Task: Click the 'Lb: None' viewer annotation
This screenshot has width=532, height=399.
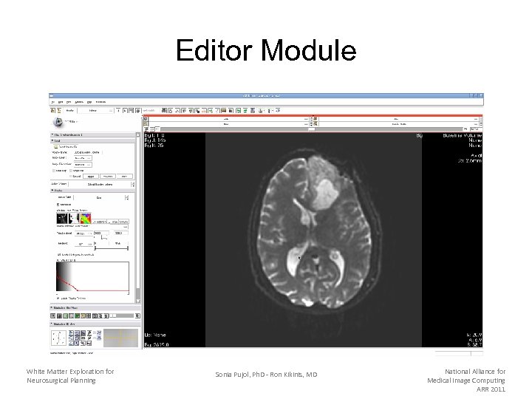Action: [x=155, y=335]
